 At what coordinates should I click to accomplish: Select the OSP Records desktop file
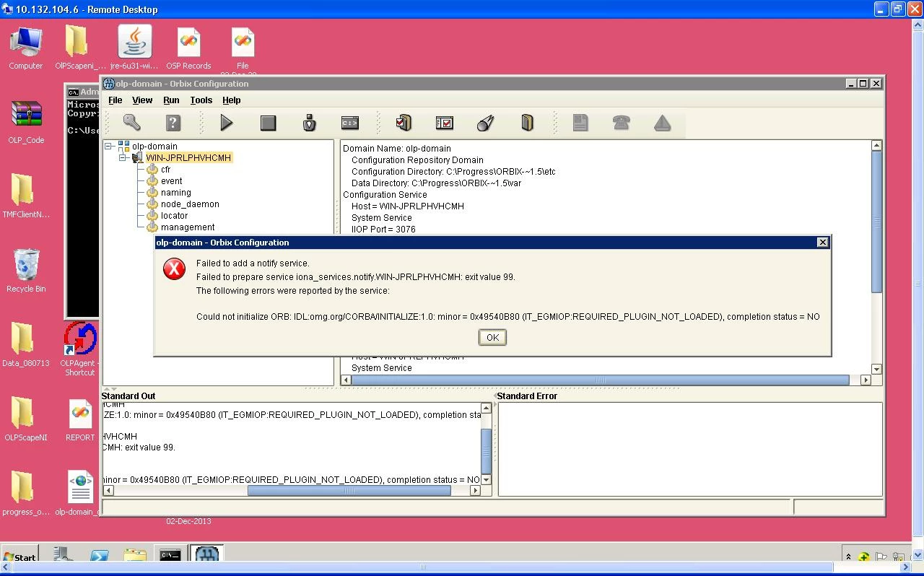click(x=188, y=48)
